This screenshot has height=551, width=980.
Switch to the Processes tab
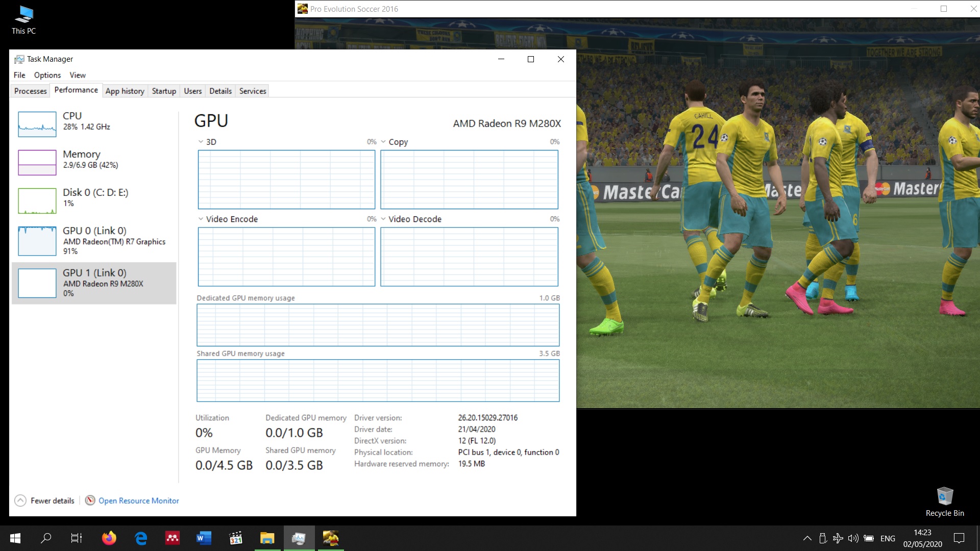coord(31,91)
